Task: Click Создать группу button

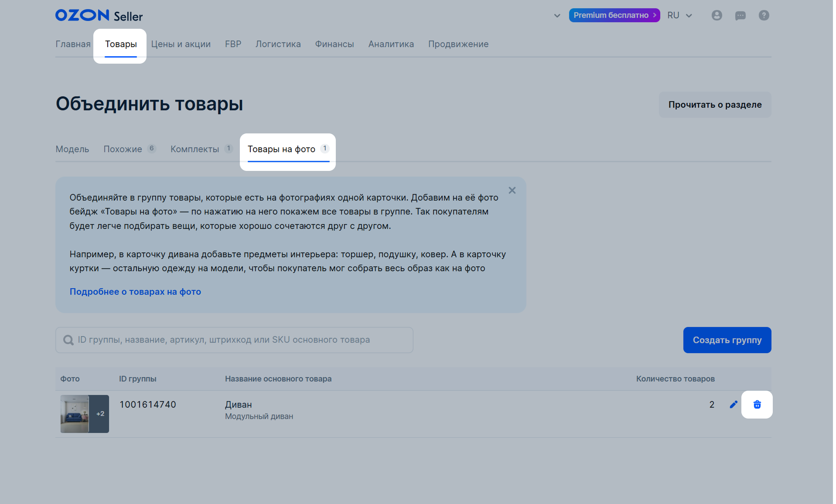Action: (727, 340)
